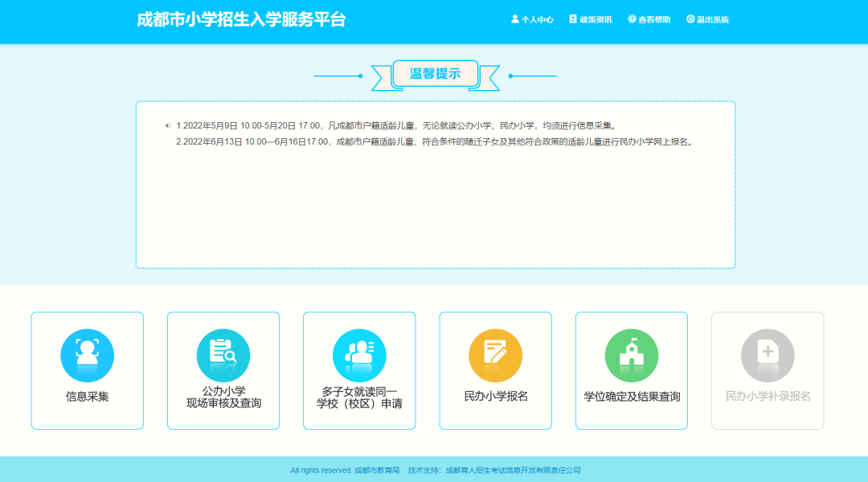Click the 学位确定及结果查询 label text

coord(632,397)
